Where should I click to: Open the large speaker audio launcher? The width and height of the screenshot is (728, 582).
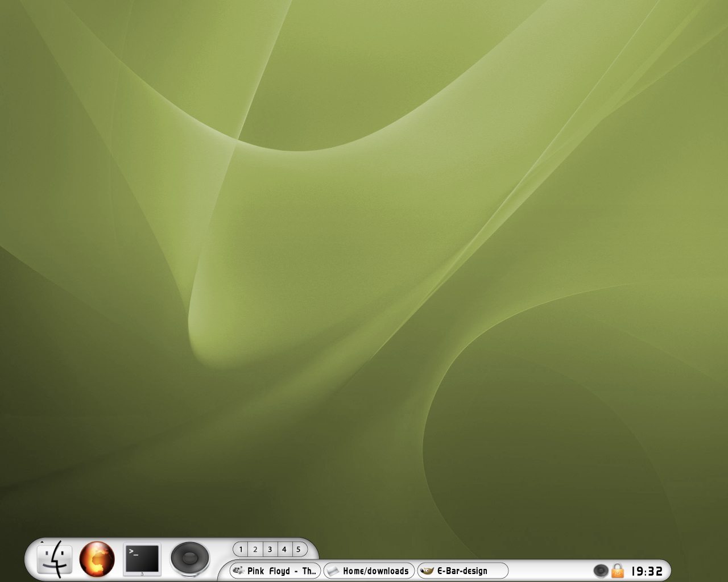coord(190,558)
